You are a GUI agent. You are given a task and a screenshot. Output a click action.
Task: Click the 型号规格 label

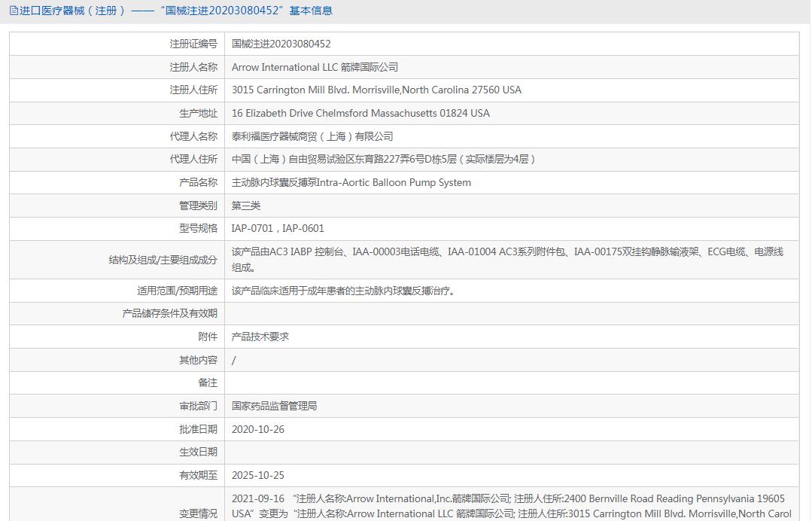coord(198,229)
